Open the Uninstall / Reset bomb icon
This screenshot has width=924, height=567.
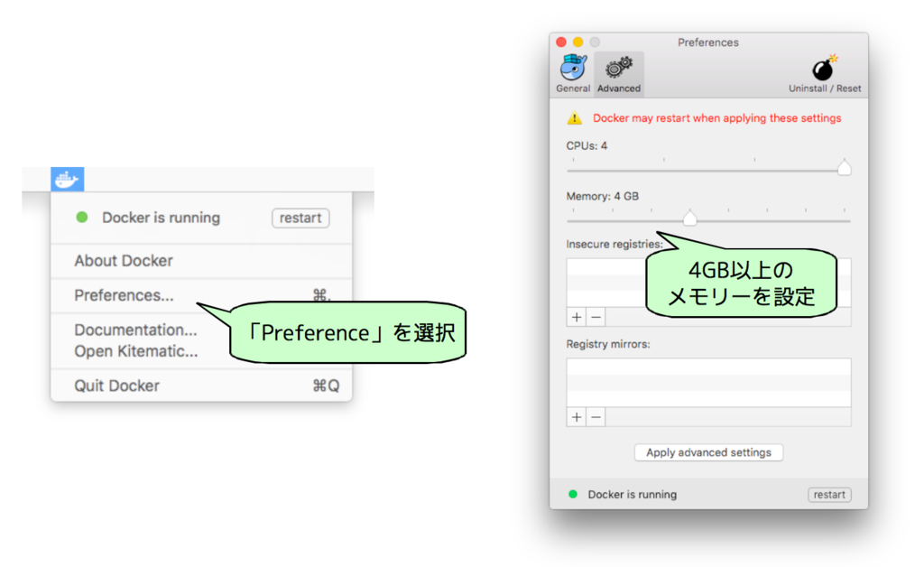coord(825,73)
